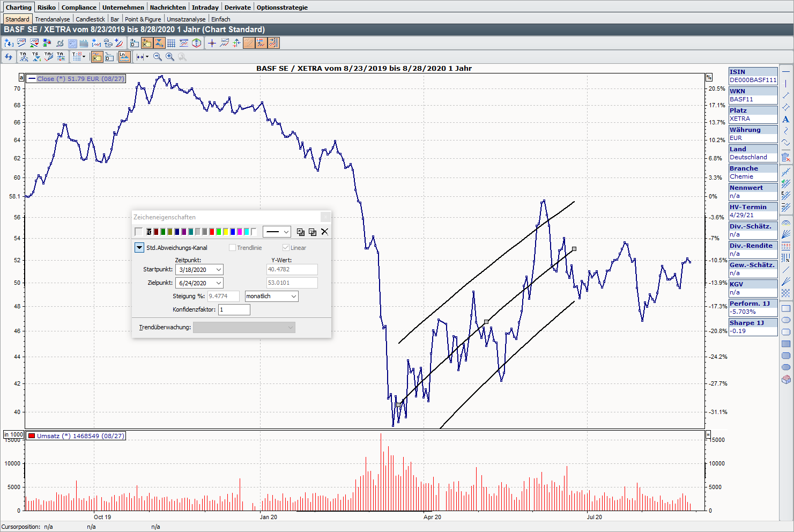Pick the red color swatch

tap(212, 232)
